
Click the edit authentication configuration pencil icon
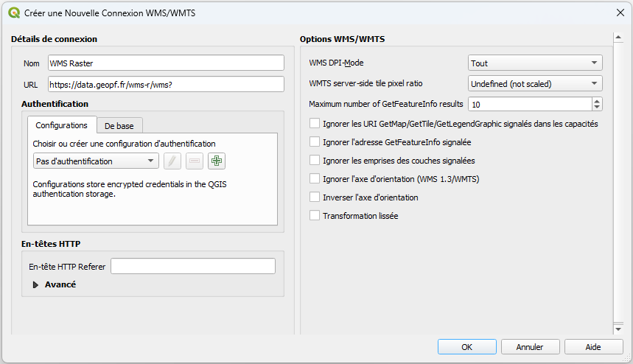[172, 161]
